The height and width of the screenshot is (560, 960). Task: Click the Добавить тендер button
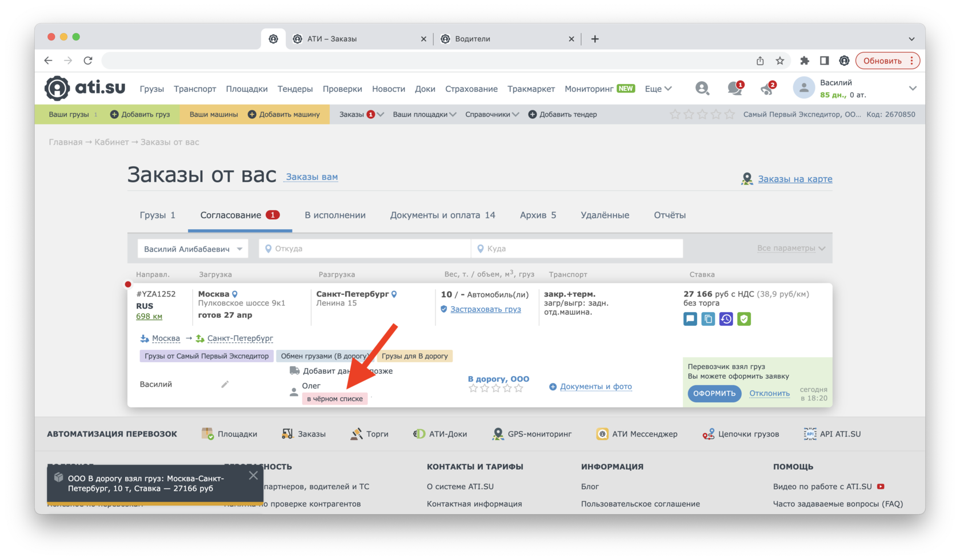point(563,114)
